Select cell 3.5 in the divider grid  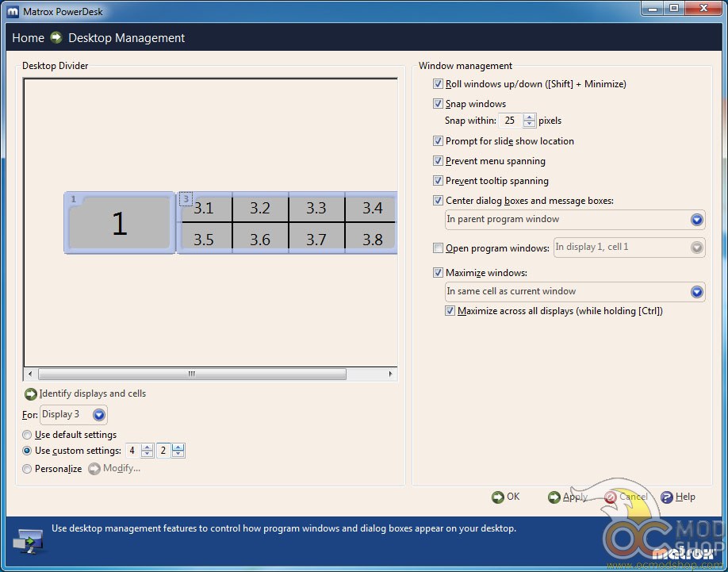[205, 239]
